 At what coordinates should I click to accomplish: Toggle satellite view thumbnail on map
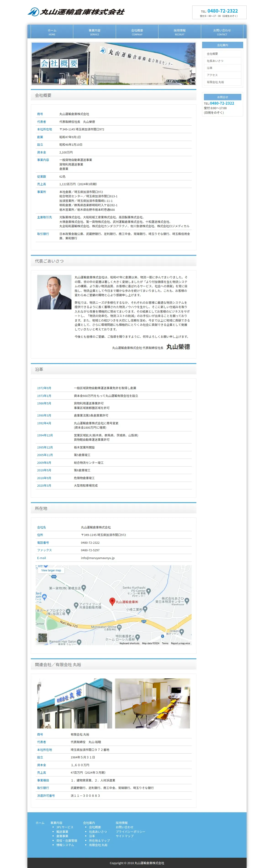click(x=43, y=638)
